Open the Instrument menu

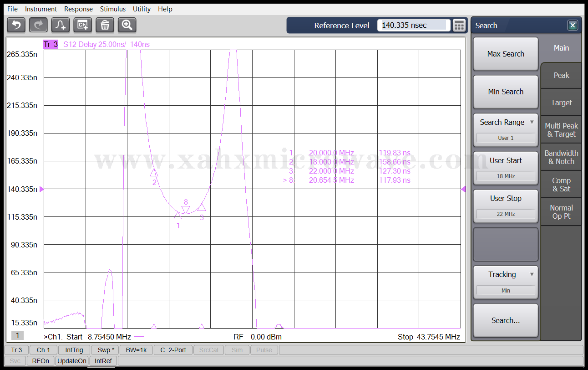tap(41, 9)
